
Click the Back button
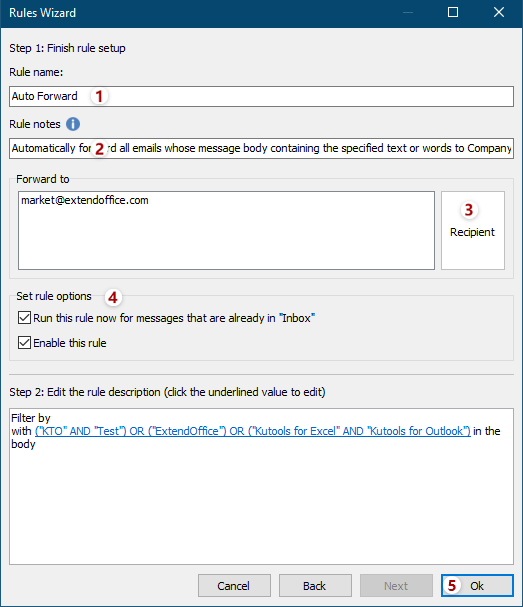coord(315,586)
